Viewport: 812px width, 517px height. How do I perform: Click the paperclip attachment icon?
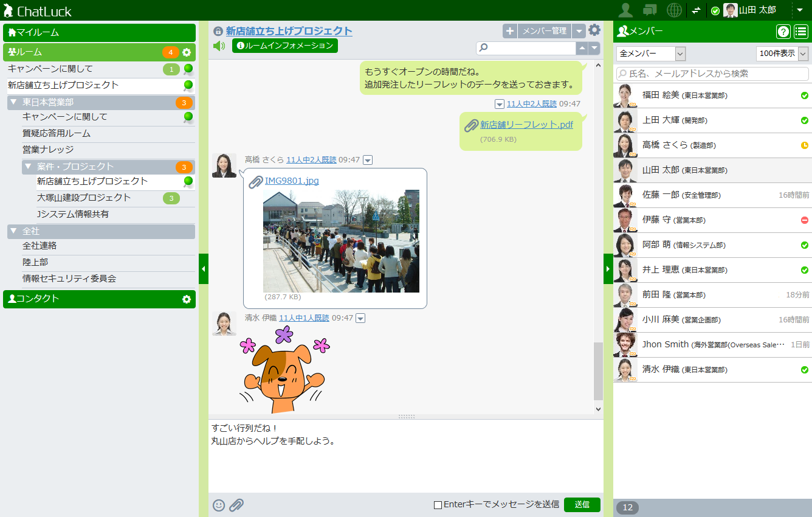pos(236,505)
